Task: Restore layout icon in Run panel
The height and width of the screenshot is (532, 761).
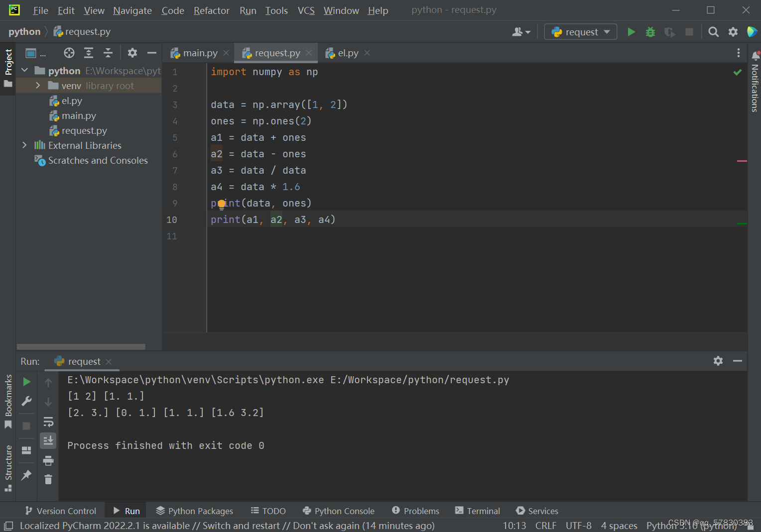Action: (x=26, y=450)
